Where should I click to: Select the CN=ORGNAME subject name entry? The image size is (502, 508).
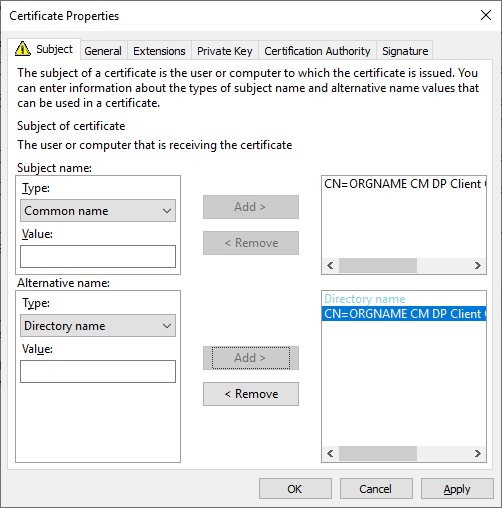404,184
